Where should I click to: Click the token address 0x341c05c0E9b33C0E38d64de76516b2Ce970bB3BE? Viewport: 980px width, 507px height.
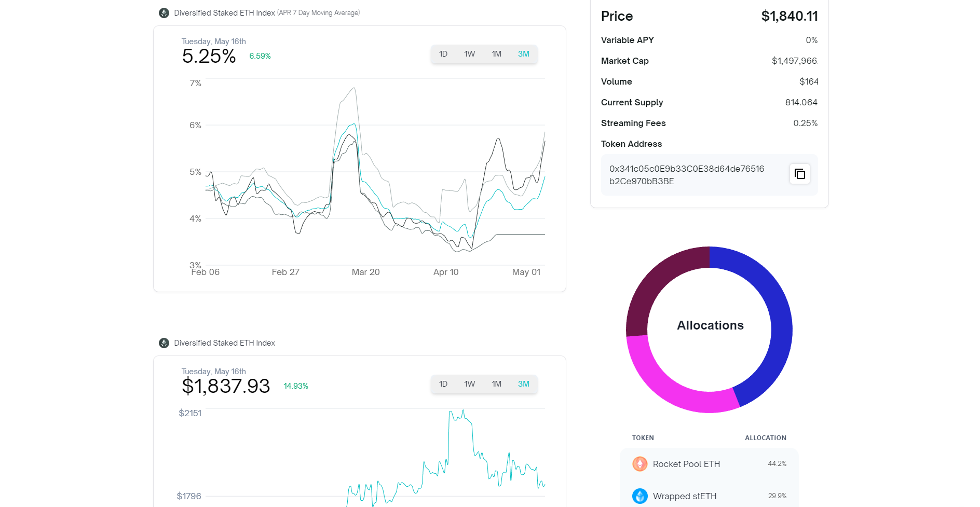(x=687, y=175)
